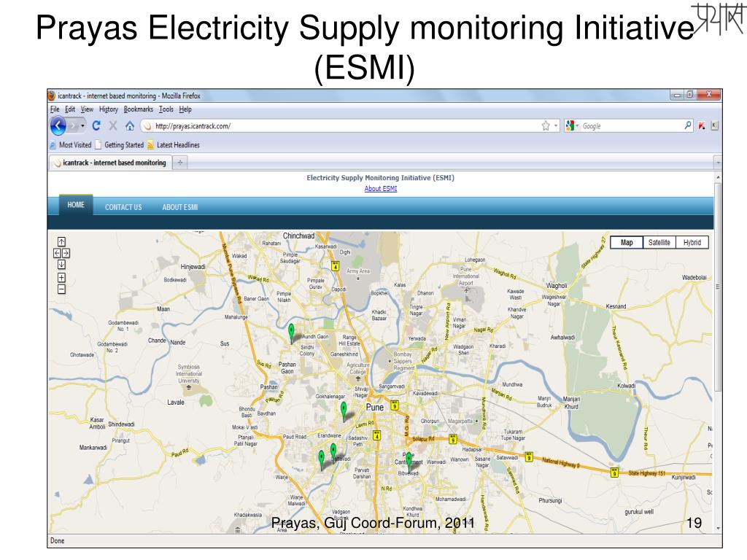Open the CONTACT US page
The image size is (747, 560).
pyautogui.click(x=123, y=207)
